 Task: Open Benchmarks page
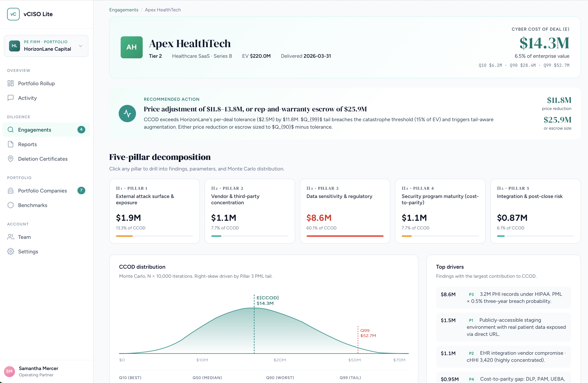coord(46,205)
